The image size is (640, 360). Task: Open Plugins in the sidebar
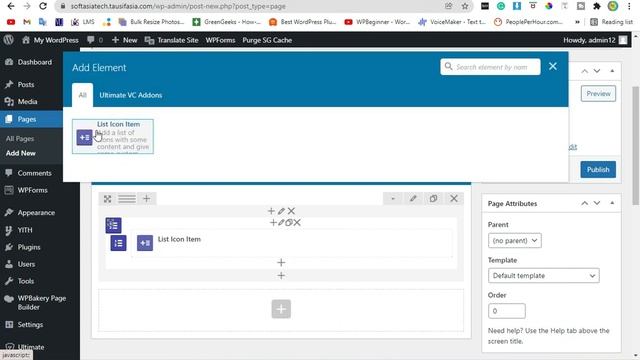(29, 247)
